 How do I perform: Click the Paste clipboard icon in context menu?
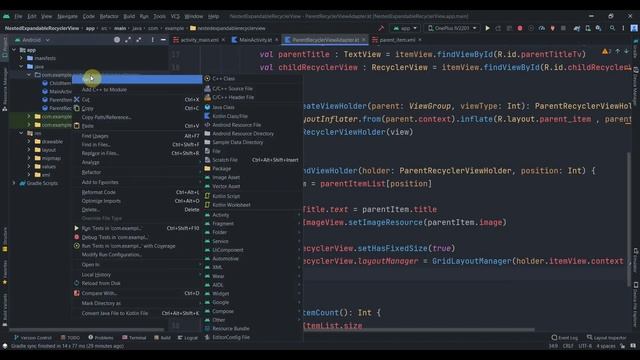[x=77, y=126]
